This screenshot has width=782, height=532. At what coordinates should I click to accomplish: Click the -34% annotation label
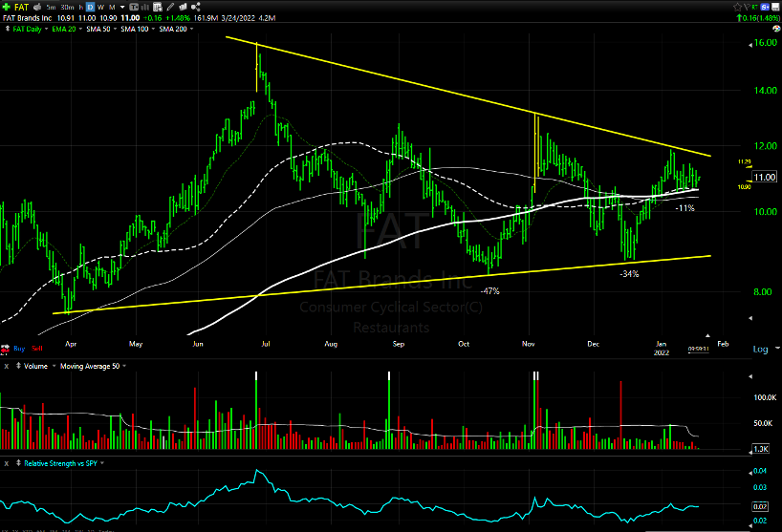pyautogui.click(x=629, y=274)
